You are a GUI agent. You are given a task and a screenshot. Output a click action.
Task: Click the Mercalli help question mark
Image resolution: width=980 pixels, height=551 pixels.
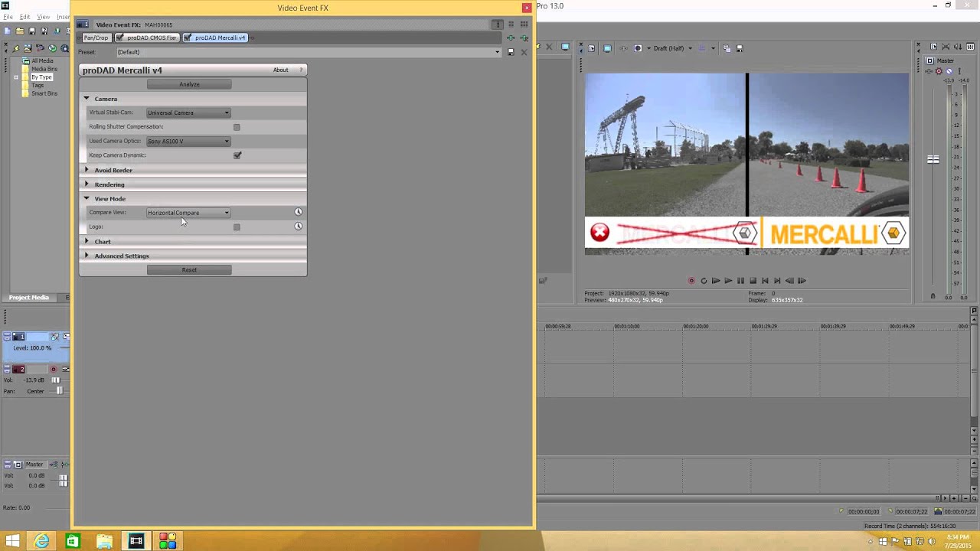pyautogui.click(x=302, y=70)
